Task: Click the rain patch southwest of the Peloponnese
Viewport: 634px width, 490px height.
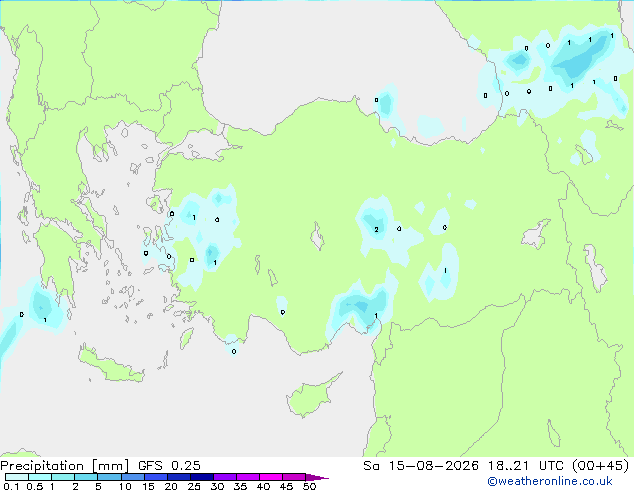Action: click(41, 307)
